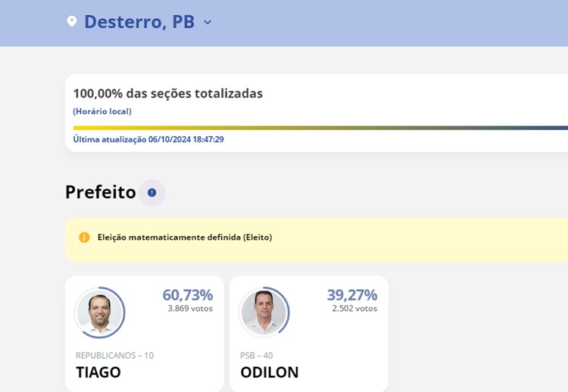
Task: Select the ODILON candidate name
Action: pyautogui.click(x=270, y=372)
